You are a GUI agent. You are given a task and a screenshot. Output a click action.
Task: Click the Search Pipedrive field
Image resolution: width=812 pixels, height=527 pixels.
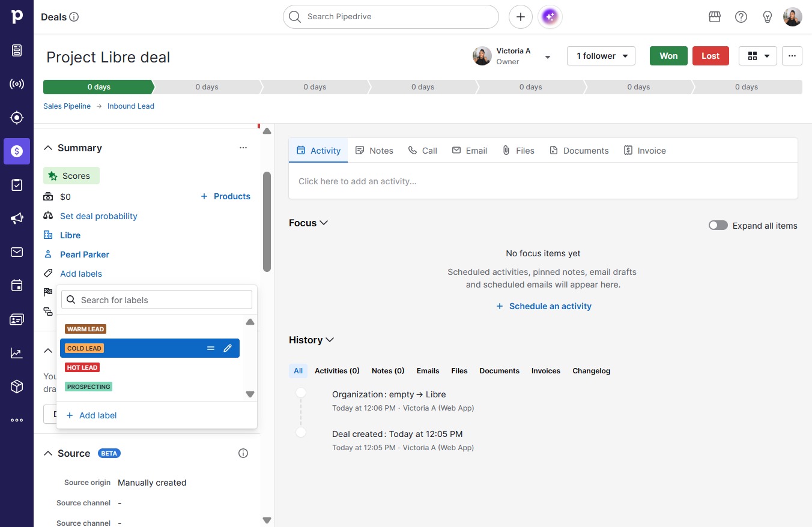(x=391, y=17)
